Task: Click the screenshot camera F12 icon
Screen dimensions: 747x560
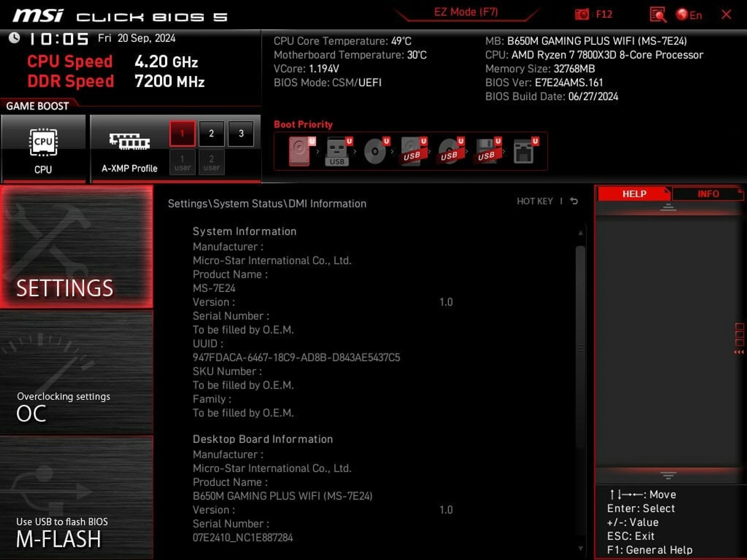Action: [593, 14]
